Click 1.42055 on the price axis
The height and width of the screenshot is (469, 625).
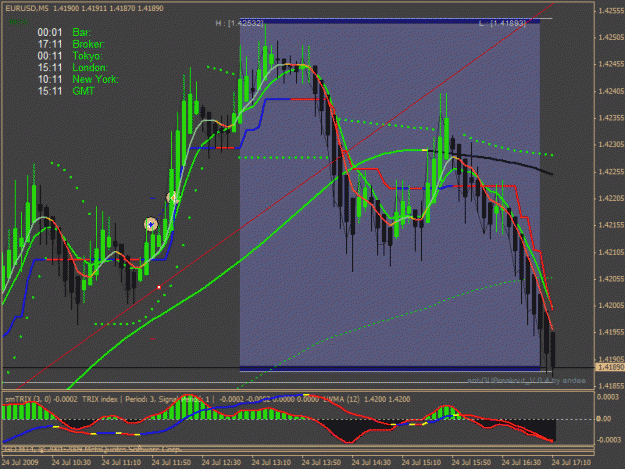611,279
